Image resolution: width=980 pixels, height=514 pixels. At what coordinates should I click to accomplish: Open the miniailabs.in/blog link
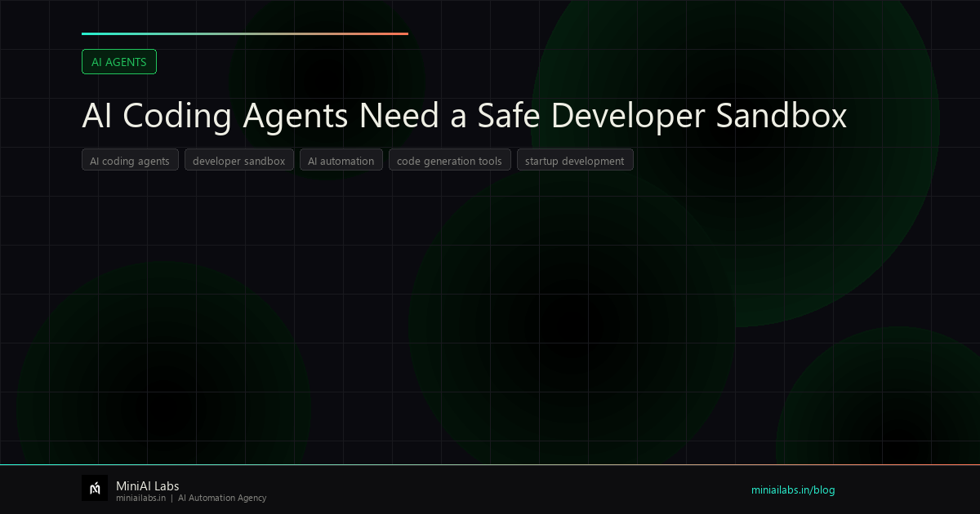point(793,490)
